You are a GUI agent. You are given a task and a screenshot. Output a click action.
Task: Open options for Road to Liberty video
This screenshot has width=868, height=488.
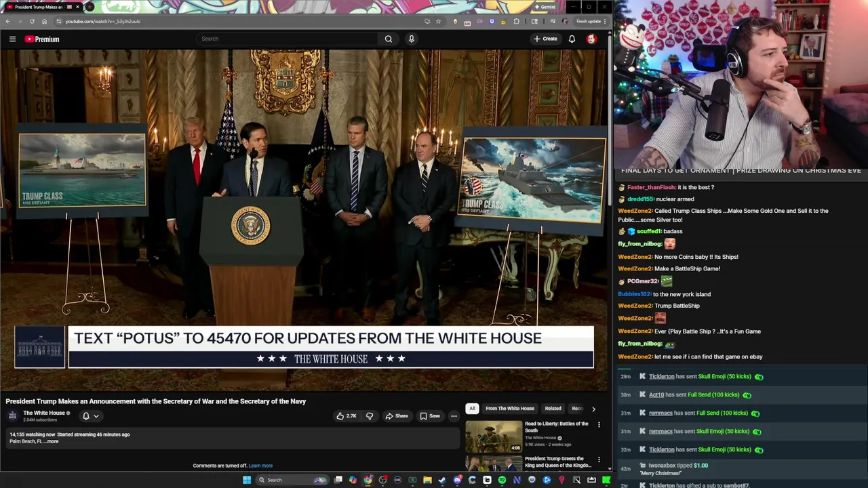click(x=599, y=425)
